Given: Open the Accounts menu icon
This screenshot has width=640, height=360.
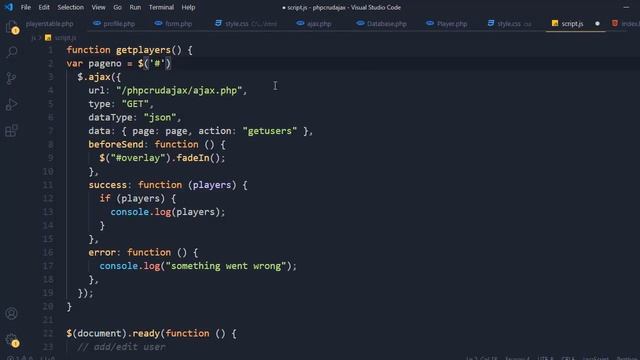Looking at the screenshot, I should coord(11,313).
